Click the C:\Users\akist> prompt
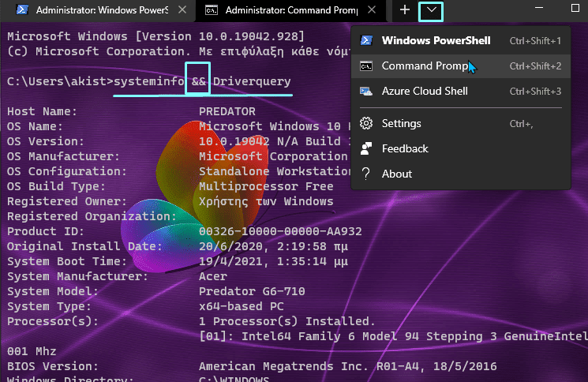 click(x=60, y=81)
